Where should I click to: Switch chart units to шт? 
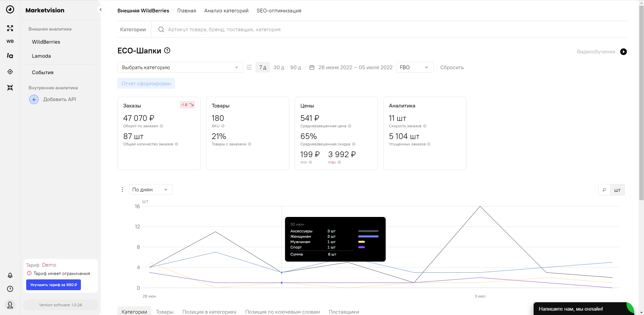[x=617, y=190]
